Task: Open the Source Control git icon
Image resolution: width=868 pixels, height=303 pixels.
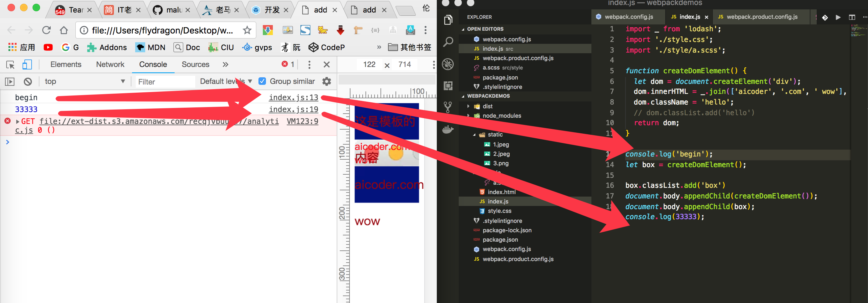Action: (448, 107)
